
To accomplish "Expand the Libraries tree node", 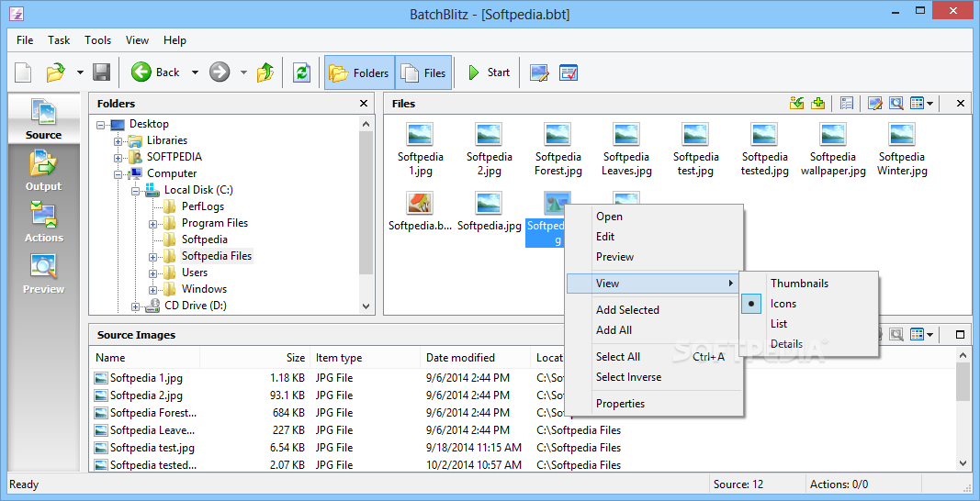I will (118, 141).
